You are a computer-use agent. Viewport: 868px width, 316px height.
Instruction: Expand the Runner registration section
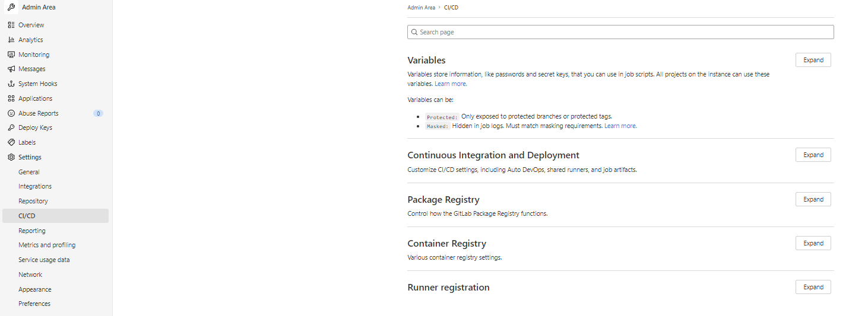[813, 287]
